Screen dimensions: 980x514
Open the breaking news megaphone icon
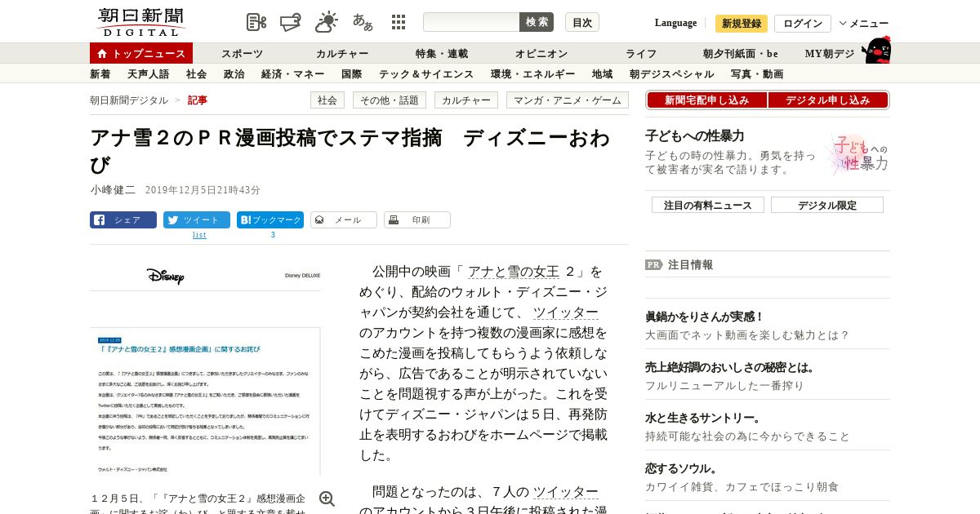click(291, 22)
